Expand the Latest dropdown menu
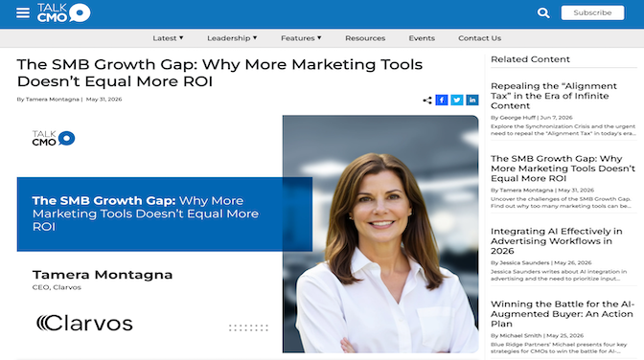 coord(168,38)
